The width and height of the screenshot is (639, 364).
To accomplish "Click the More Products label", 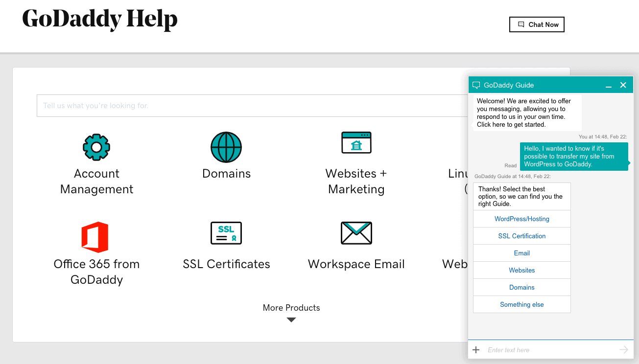I will click(291, 308).
